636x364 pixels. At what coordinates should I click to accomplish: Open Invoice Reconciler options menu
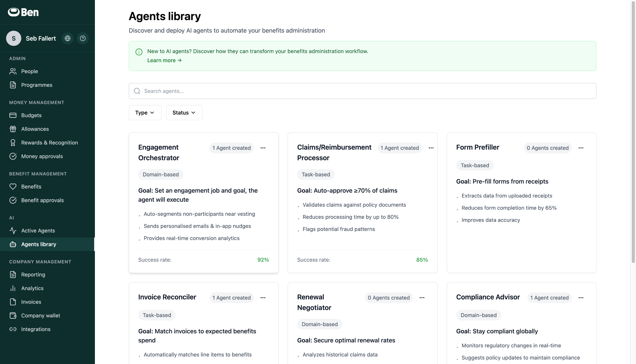(263, 298)
